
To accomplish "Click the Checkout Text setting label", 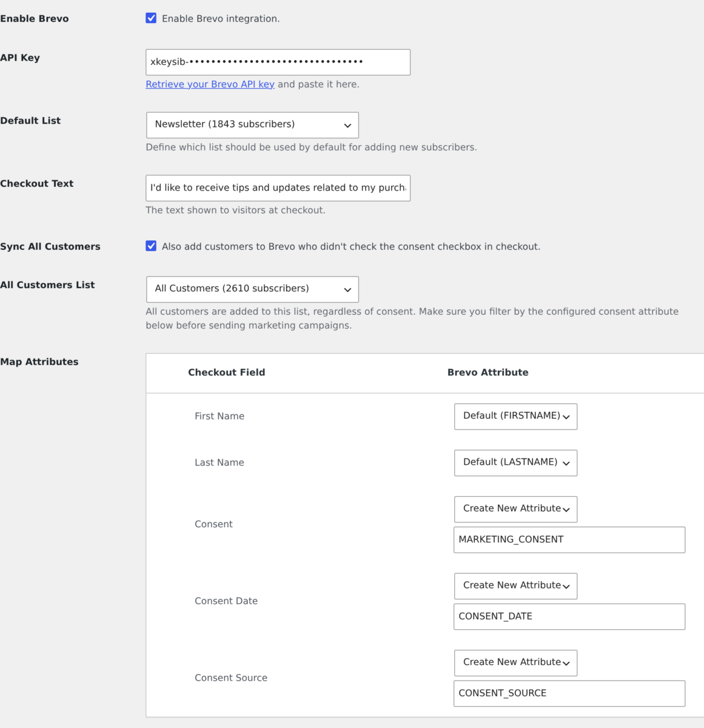I will pos(37,183).
